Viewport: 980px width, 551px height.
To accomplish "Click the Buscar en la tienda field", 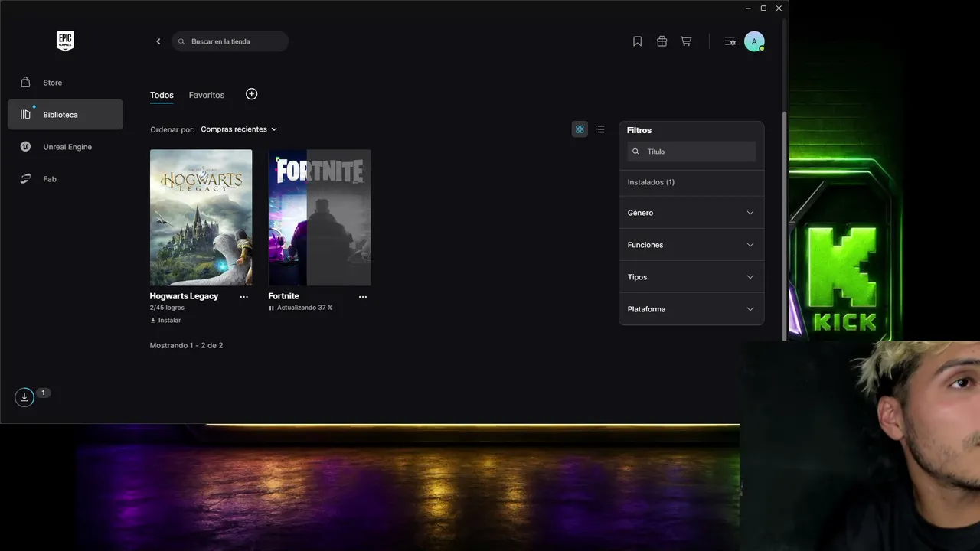I will coord(230,41).
